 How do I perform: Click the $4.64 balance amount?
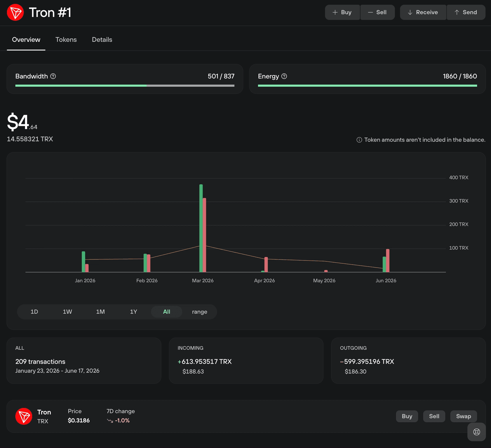(22, 122)
